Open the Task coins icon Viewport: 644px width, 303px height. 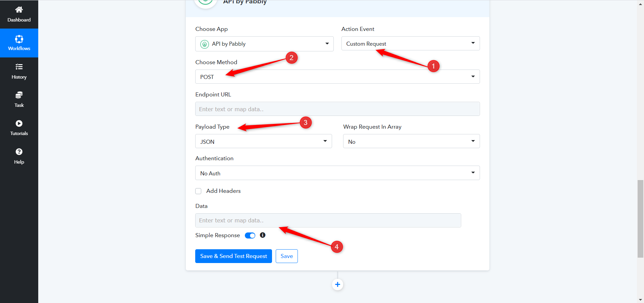click(19, 95)
